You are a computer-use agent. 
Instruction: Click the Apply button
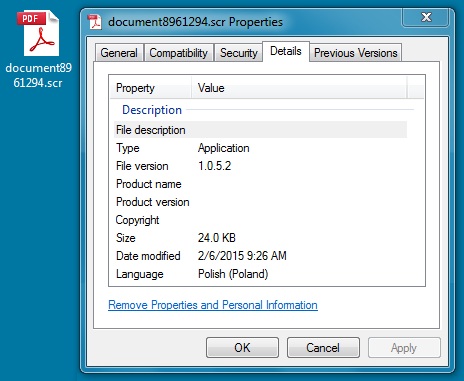[x=404, y=348]
